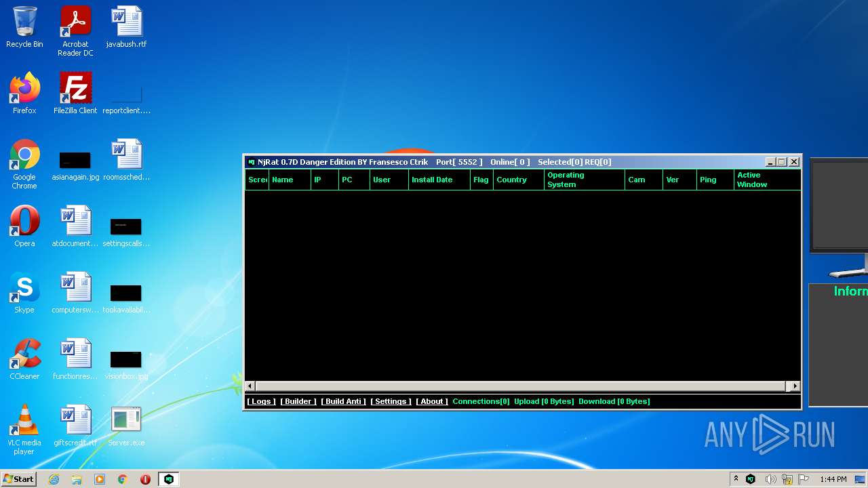Select the tookavailabil file icon
The height and width of the screenshot is (488, 868).
(126, 298)
